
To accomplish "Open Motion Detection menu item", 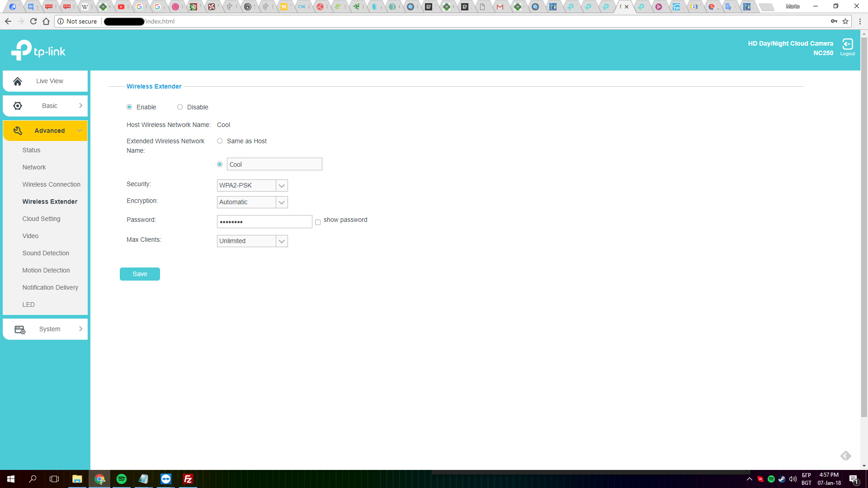I will pyautogui.click(x=46, y=270).
